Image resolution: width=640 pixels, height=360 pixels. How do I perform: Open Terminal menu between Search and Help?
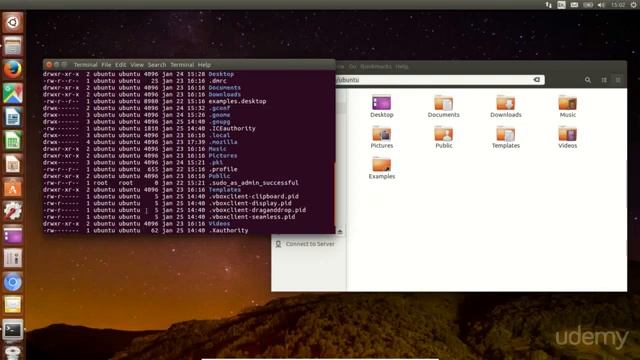(182, 64)
